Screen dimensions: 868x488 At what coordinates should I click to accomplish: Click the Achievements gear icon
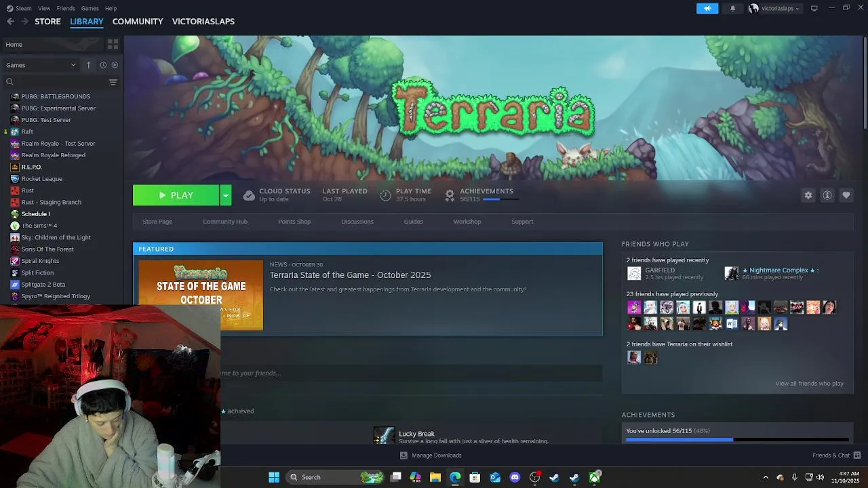pos(449,195)
